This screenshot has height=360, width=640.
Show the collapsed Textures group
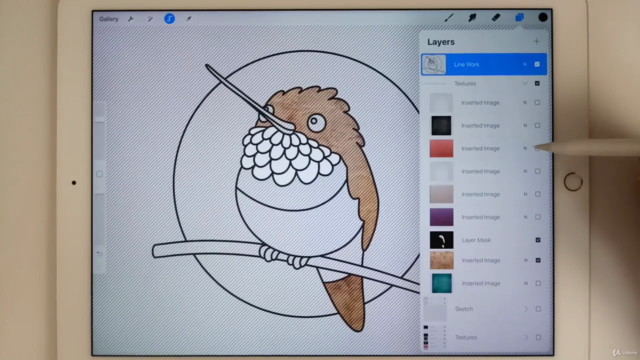(x=538, y=338)
